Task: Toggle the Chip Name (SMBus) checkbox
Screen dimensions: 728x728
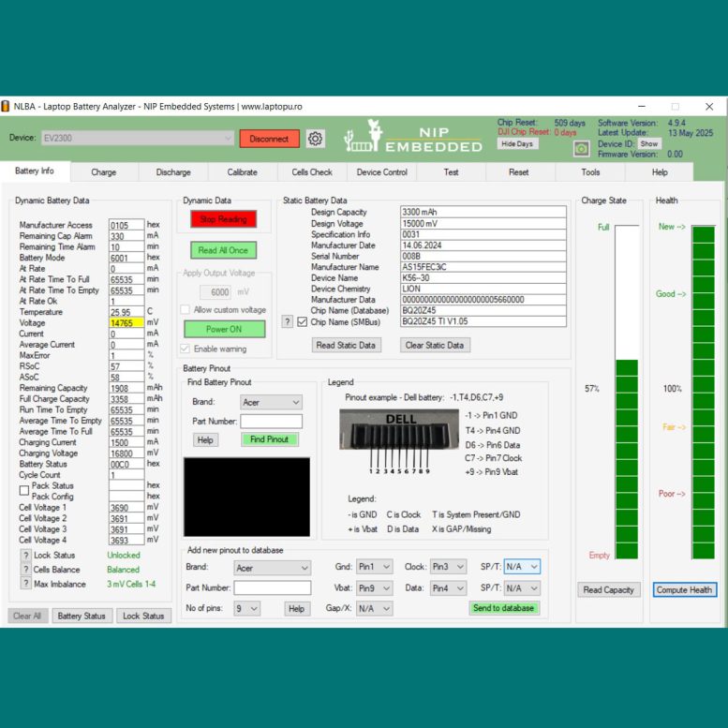Action: (x=303, y=321)
